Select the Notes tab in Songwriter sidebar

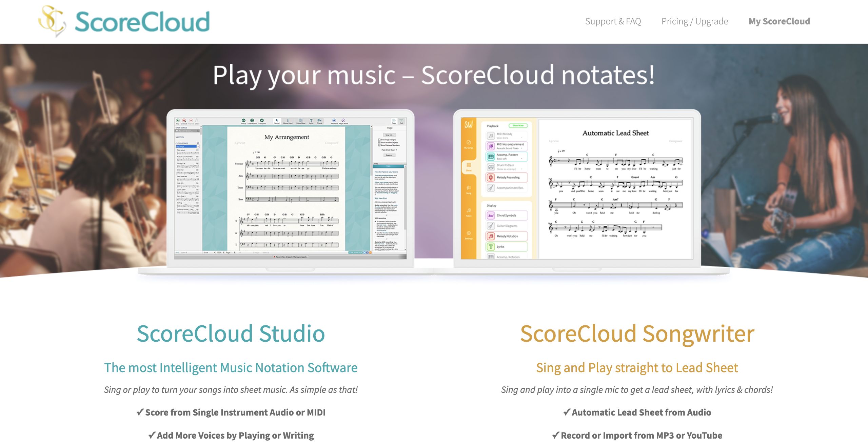pyautogui.click(x=469, y=213)
